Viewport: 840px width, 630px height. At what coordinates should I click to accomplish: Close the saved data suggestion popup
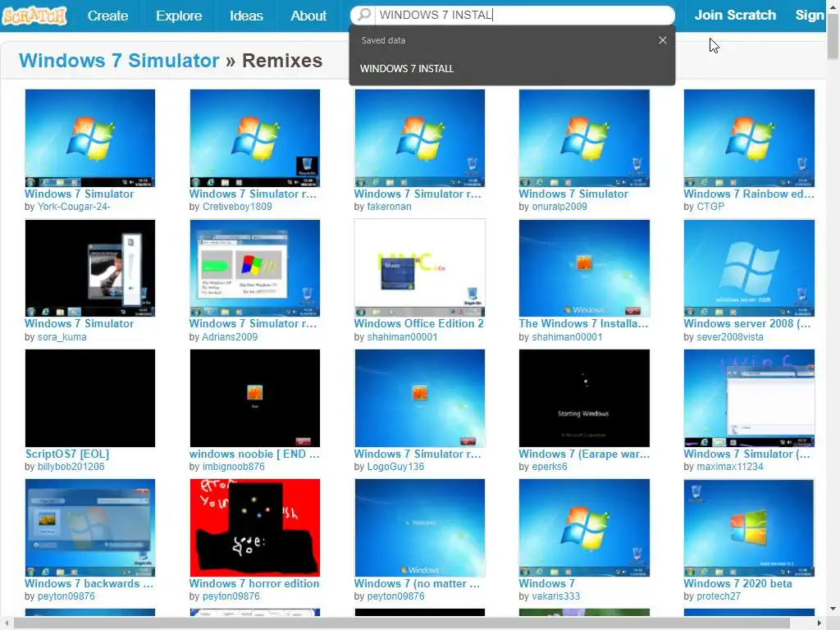pos(663,40)
